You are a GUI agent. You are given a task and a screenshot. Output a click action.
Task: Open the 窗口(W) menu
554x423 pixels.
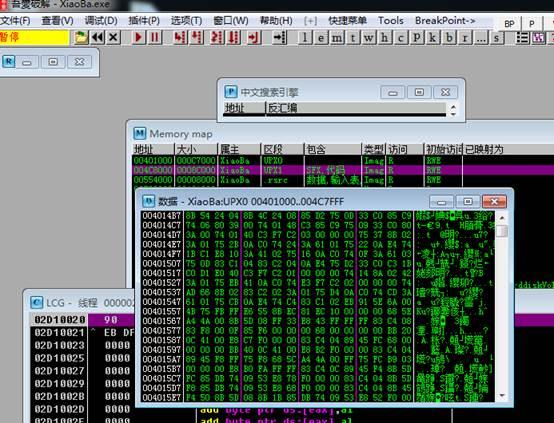click(x=231, y=21)
